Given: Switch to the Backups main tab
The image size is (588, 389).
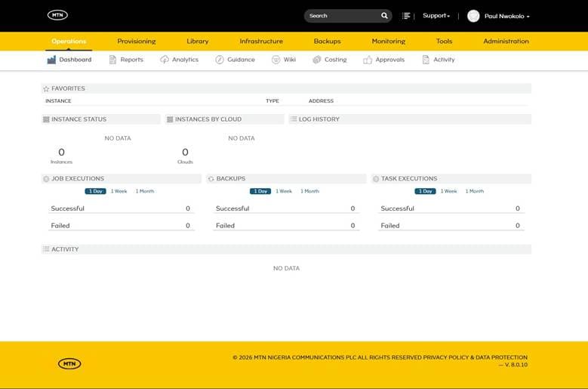Looking at the screenshot, I should 328,42.
